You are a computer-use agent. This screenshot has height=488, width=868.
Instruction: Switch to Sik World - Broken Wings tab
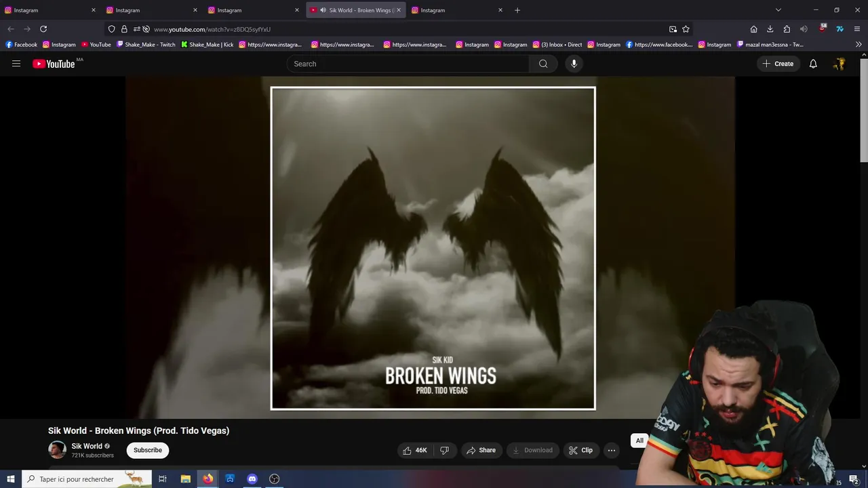[x=356, y=10]
